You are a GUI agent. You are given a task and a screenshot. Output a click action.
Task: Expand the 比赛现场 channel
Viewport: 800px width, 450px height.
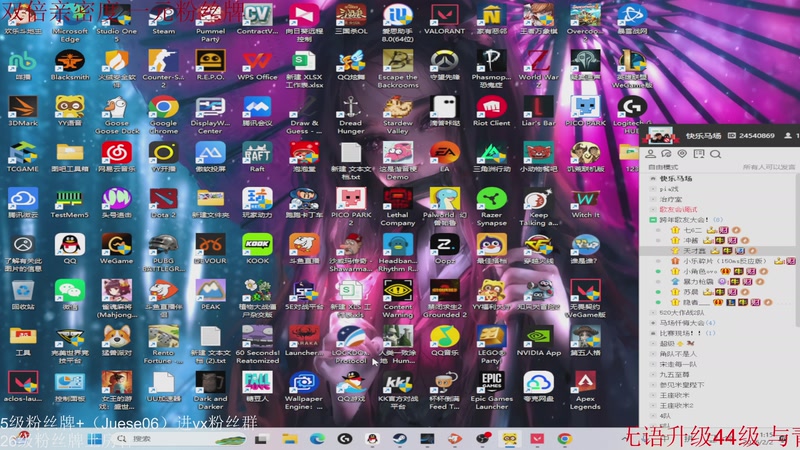pos(653,333)
